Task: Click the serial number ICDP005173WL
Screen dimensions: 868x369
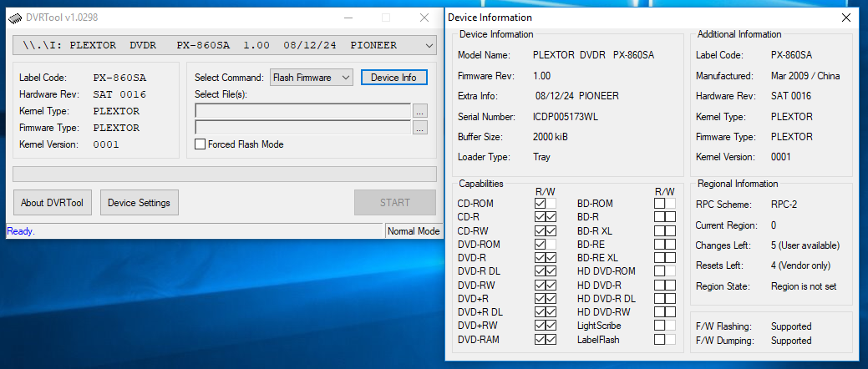Action: (566, 117)
